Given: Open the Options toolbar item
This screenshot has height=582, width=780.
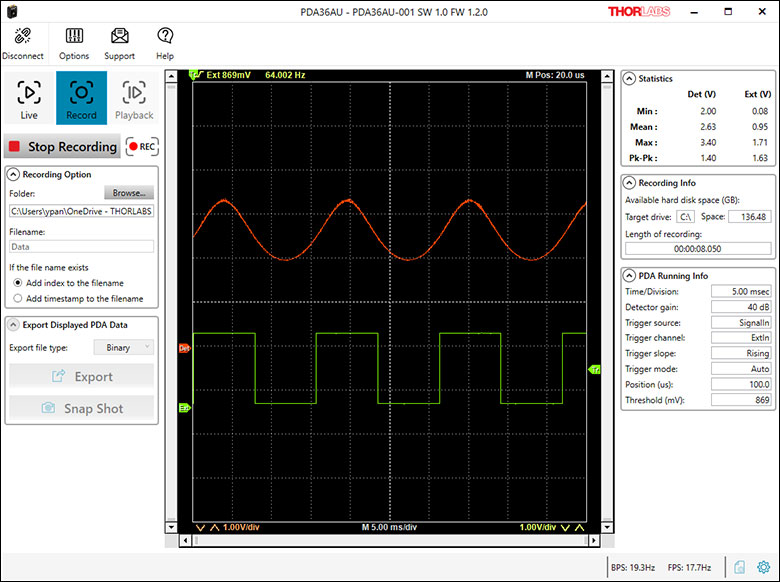Looking at the screenshot, I should (74, 37).
